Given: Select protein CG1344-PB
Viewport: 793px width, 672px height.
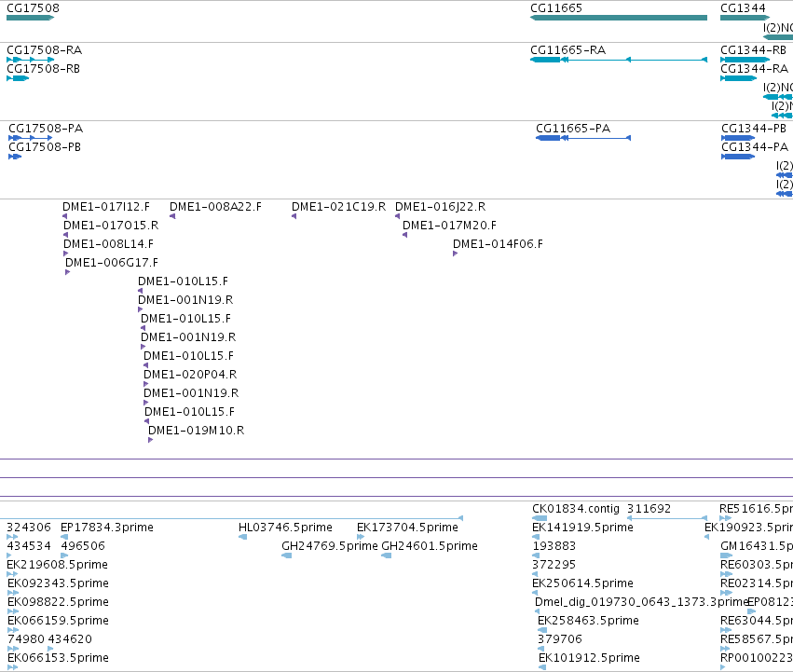Looking at the screenshot, I should click(x=738, y=138).
